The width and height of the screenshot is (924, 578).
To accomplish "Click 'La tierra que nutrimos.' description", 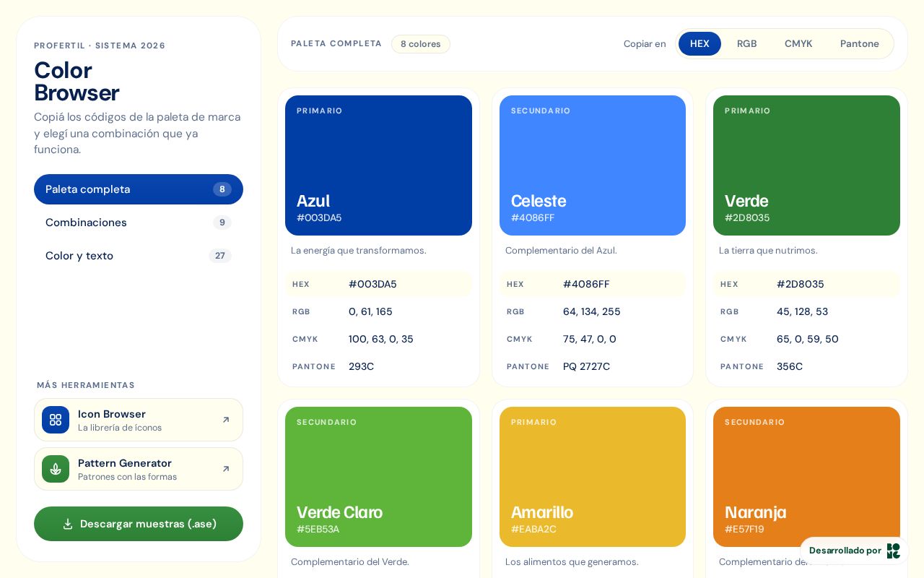I will coord(768,251).
